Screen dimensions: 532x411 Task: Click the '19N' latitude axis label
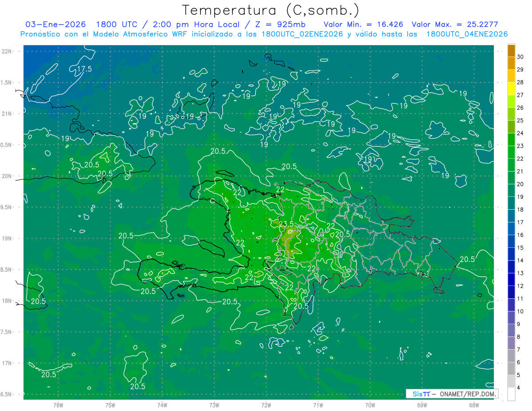coord(7,239)
